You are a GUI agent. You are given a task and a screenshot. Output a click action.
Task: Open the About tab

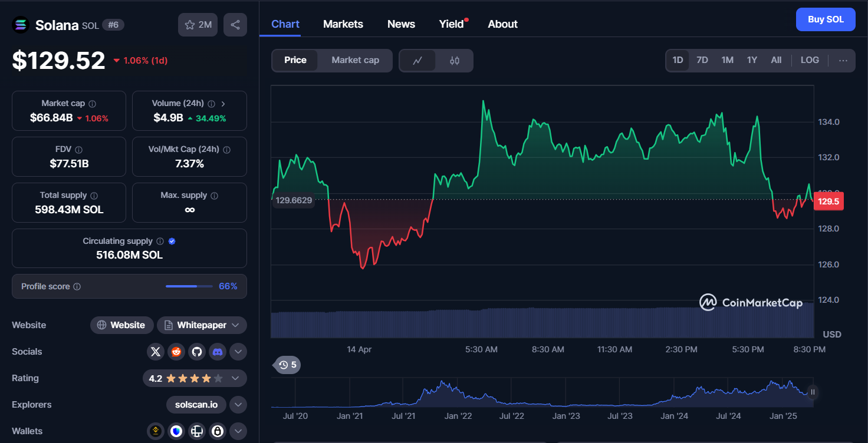tap(503, 24)
